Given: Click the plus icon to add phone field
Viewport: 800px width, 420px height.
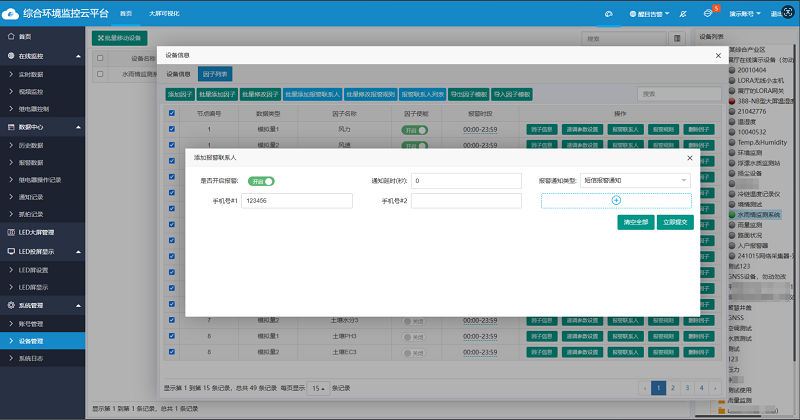Looking at the screenshot, I should pyautogui.click(x=616, y=201).
